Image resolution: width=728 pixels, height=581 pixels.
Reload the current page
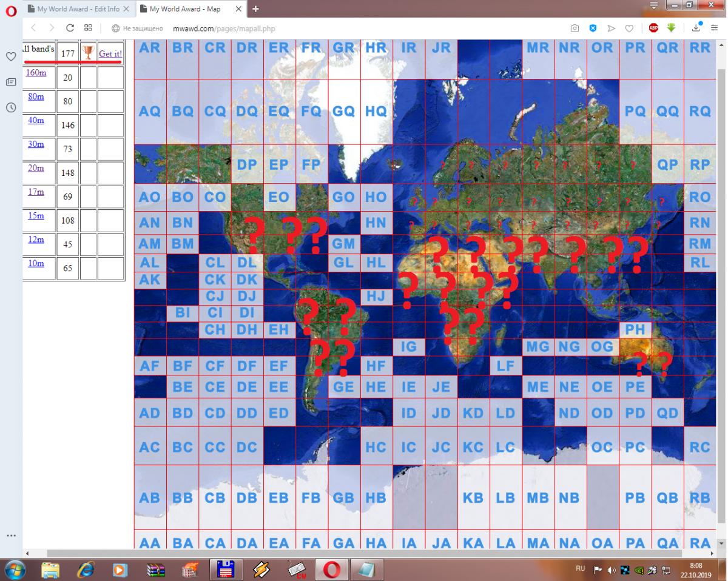[x=70, y=28]
